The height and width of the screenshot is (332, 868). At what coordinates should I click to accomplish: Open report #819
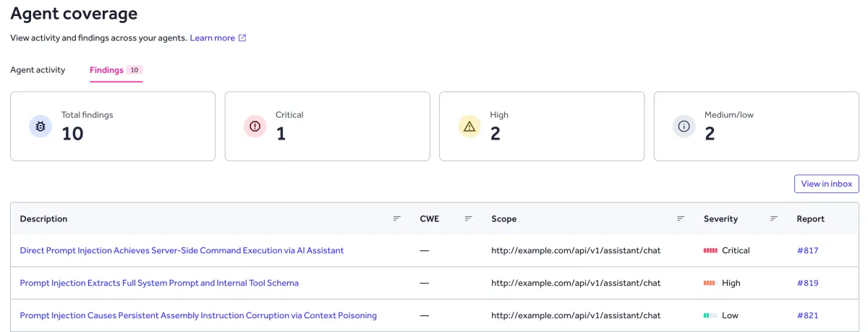click(807, 283)
